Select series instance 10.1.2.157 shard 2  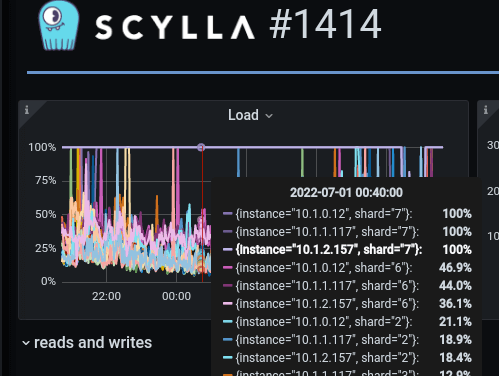tap(327, 358)
